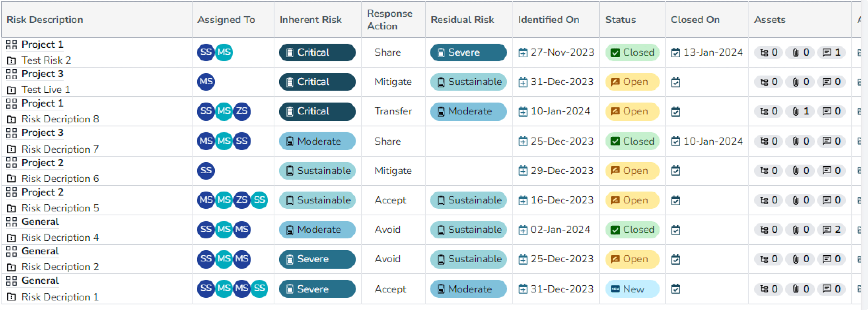Open the Risk Decription 5 entry
The height and width of the screenshot is (310, 868).
[60, 208]
